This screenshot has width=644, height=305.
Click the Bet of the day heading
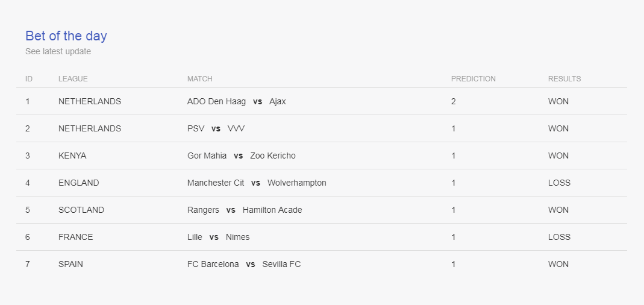66,36
